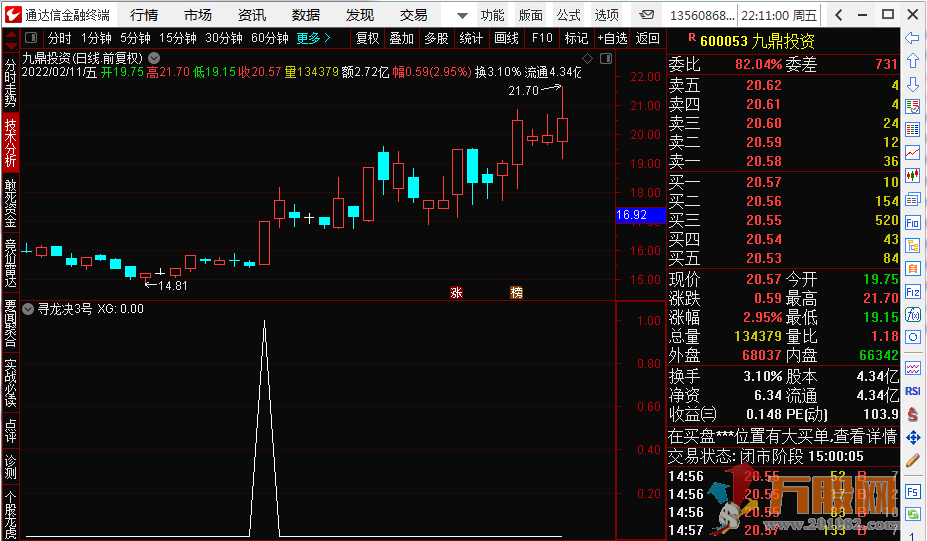This screenshot has height=541, width=927.
Task: Click the down arrow icon in right sidebar
Action: [x=912, y=84]
